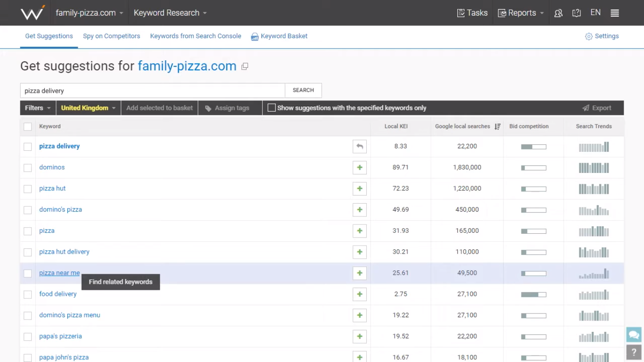
Task: Add pizza hut keyword with plus icon
Action: coord(360,189)
